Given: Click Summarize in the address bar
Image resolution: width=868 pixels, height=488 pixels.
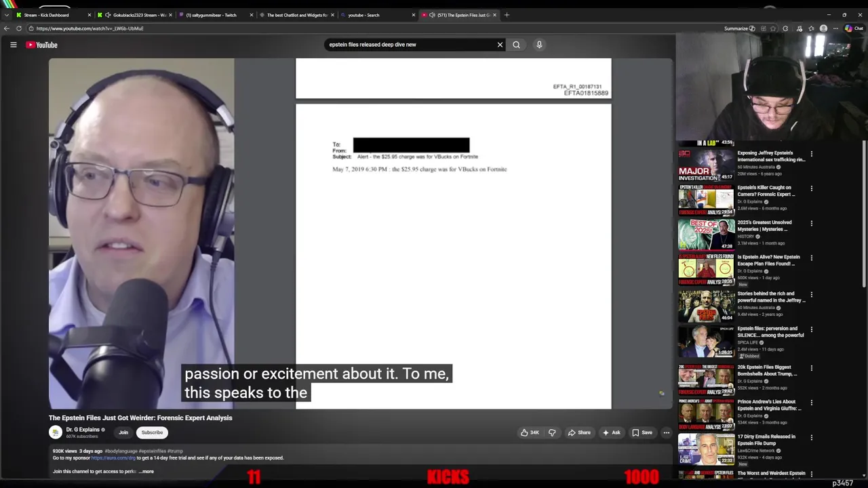Looking at the screenshot, I should (740, 28).
